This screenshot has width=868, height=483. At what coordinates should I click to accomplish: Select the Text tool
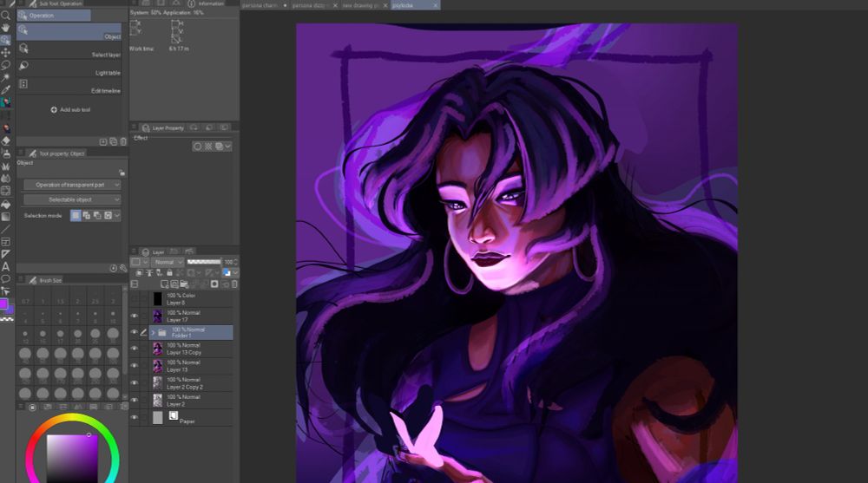(5, 267)
